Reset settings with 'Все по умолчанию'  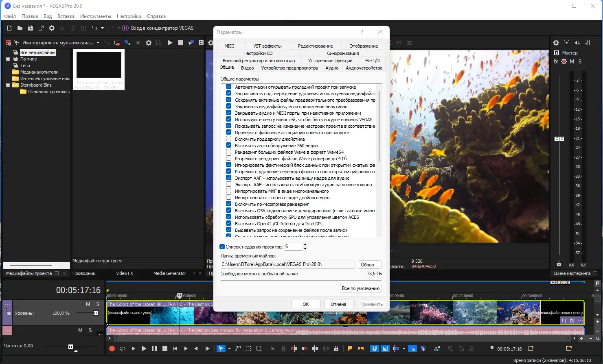pos(361,288)
